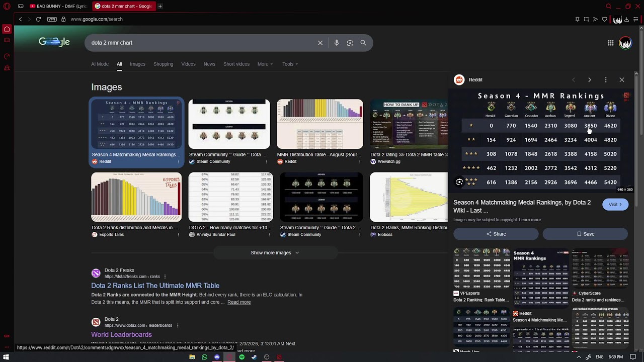Go back to previous page
The image size is (644, 362).
click(20, 19)
